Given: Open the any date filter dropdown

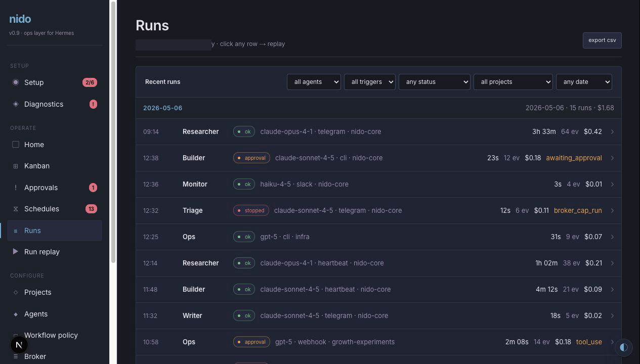Looking at the screenshot, I should tap(584, 82).
